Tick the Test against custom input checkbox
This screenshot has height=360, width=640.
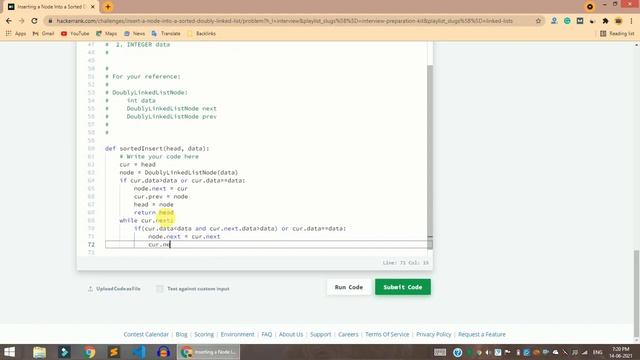click(x=160, y=289)
